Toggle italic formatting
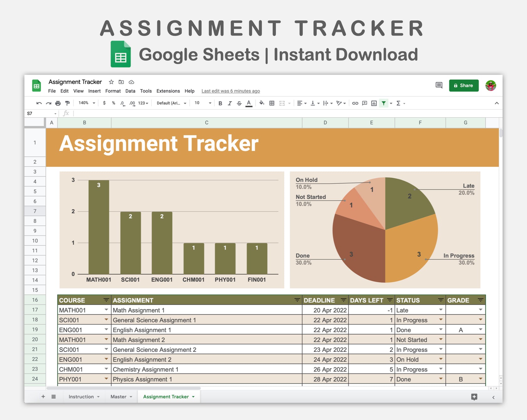 230,103
